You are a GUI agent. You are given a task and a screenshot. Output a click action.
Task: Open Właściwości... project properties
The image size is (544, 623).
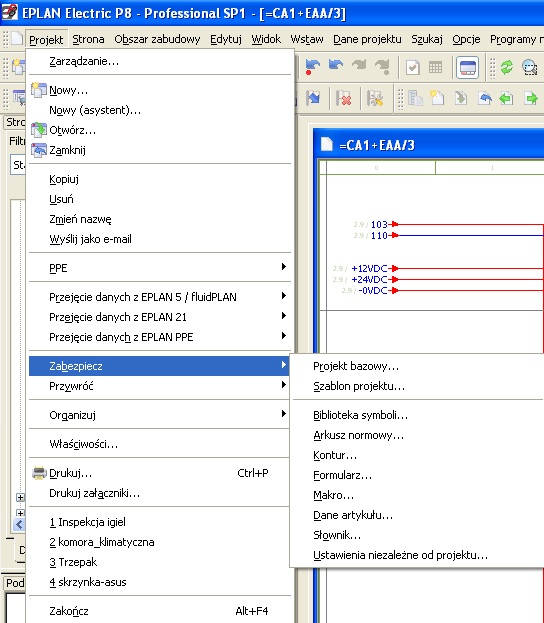coord(160,444)
